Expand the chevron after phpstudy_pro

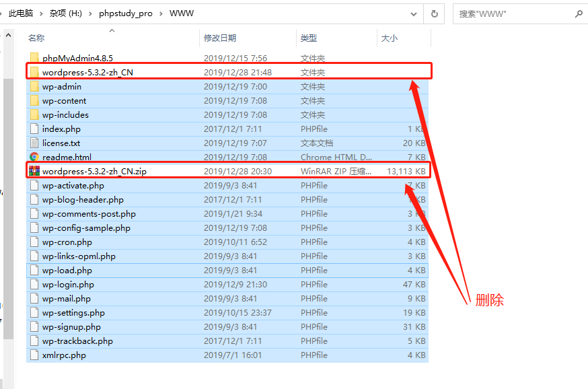pos(161,14)
